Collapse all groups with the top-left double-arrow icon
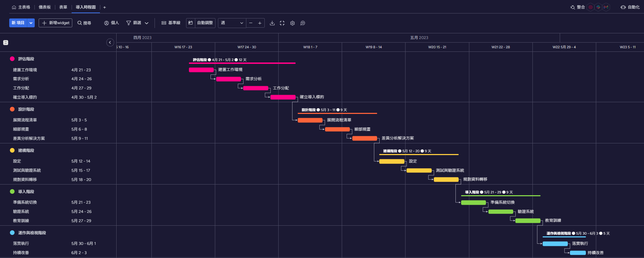Viewport: 644px width, 258px height. click(6, 43)
